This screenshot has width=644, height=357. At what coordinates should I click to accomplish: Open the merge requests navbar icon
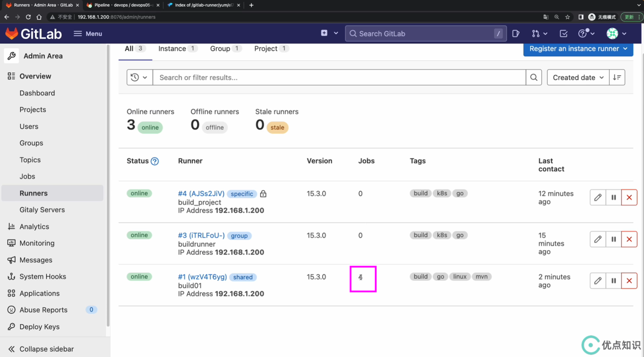[539, 33]
